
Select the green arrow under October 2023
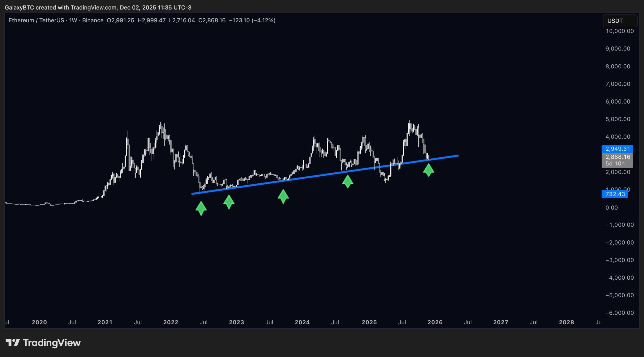click(283, 196)
